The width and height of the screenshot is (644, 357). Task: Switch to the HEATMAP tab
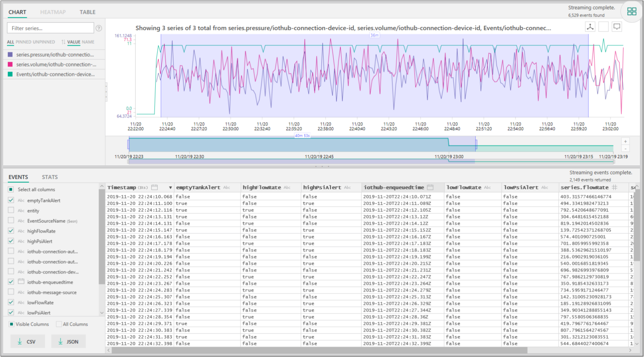coord(53,12)
